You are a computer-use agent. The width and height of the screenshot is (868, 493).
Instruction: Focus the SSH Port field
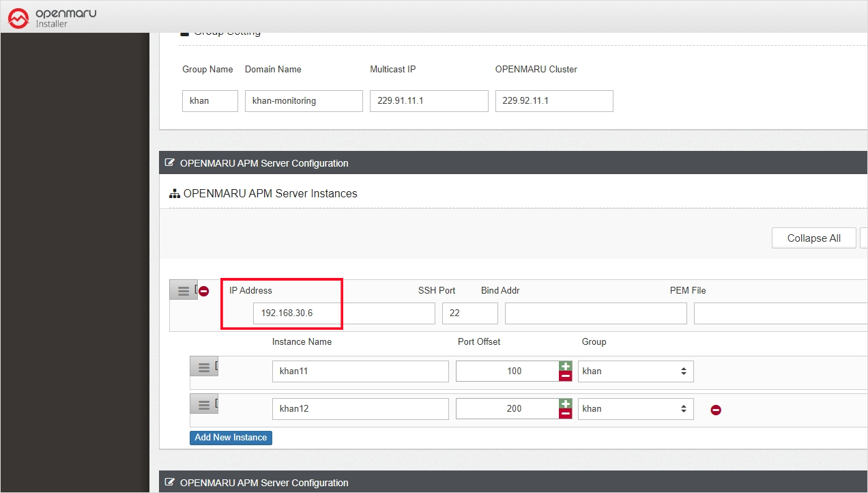[469, 314]
